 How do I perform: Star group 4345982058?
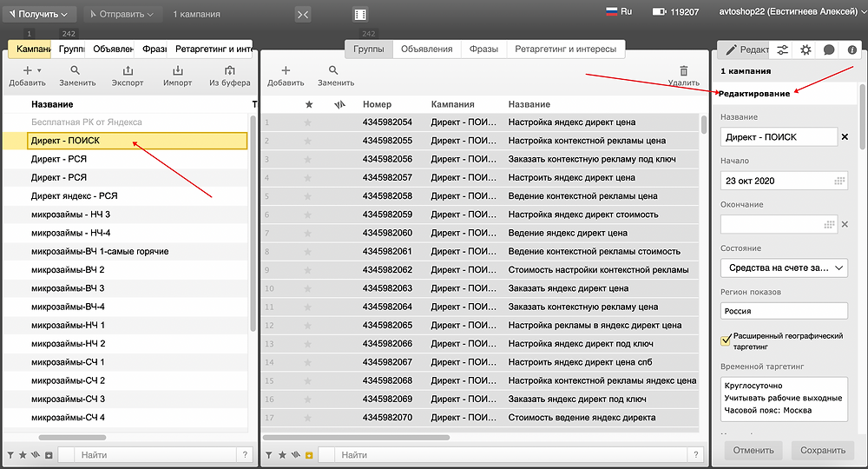pos(308,196)
